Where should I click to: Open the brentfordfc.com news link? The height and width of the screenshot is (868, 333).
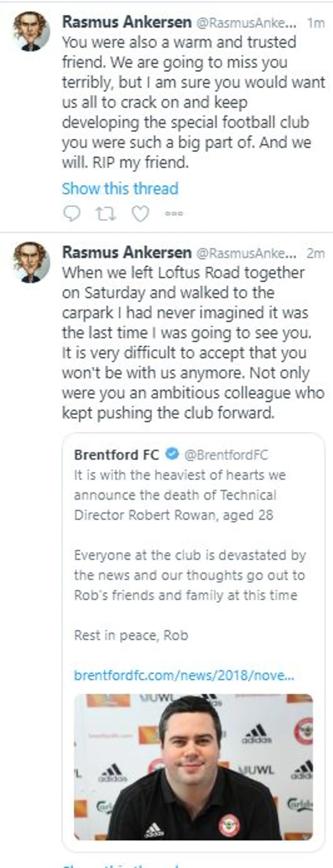coord(184,675)
